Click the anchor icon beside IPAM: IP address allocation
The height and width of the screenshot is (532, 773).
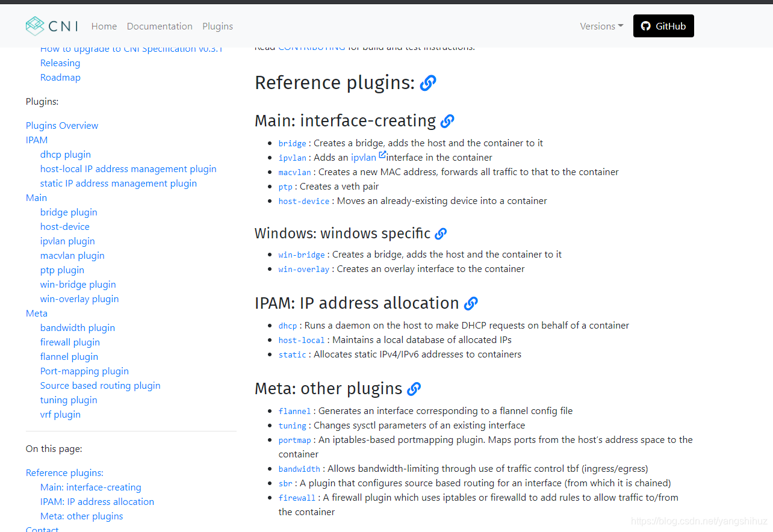[471, 303]
